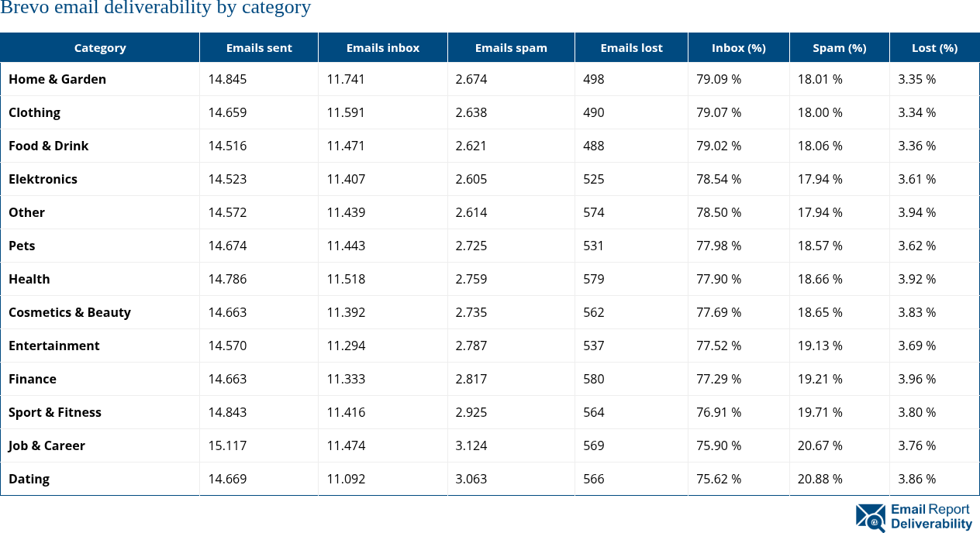Sort the Emails lost column
The height and width of the screenshot is (533, 980).
coord(630,47)
